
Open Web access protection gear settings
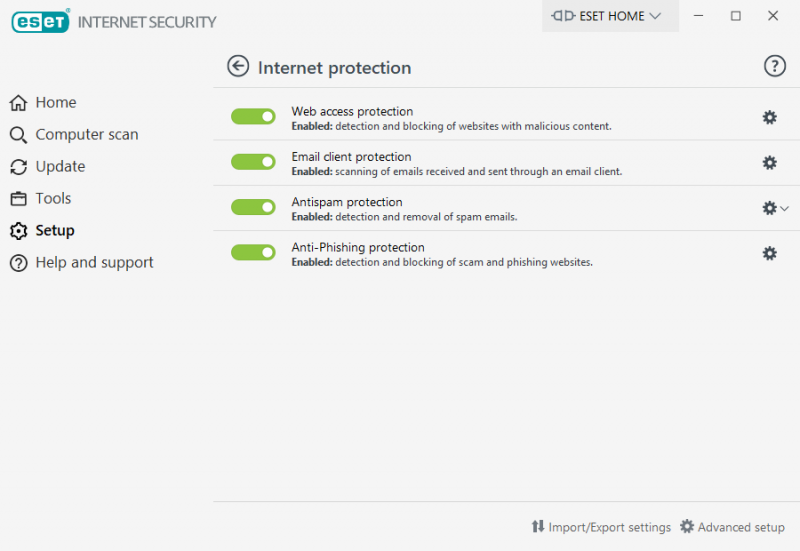(769, 117)
